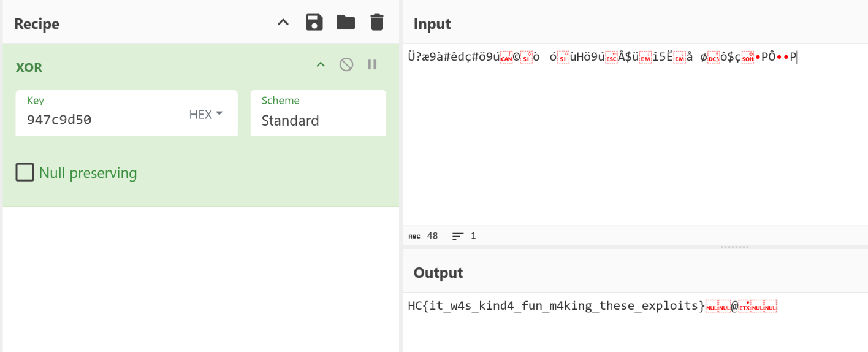Load a recipe via folder icon
The height and width of the screenshot is (352, 868).
coord(346,23)
